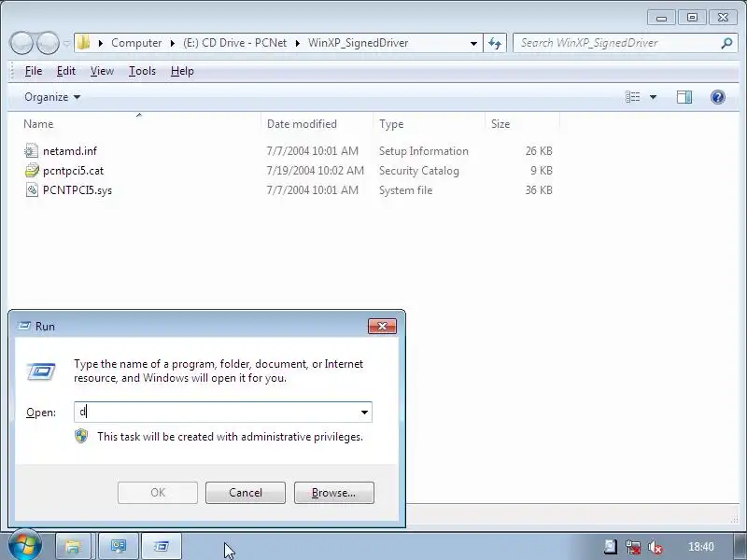
Task: Click the administrative shield icon
Action: [81, 436]
